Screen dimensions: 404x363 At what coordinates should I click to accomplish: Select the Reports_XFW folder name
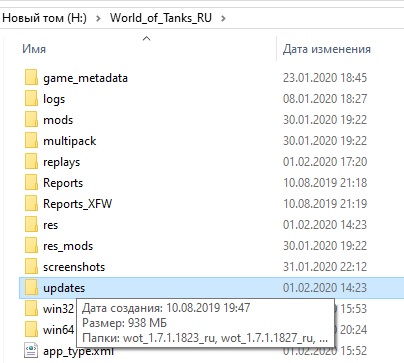[x=78, y=204]
